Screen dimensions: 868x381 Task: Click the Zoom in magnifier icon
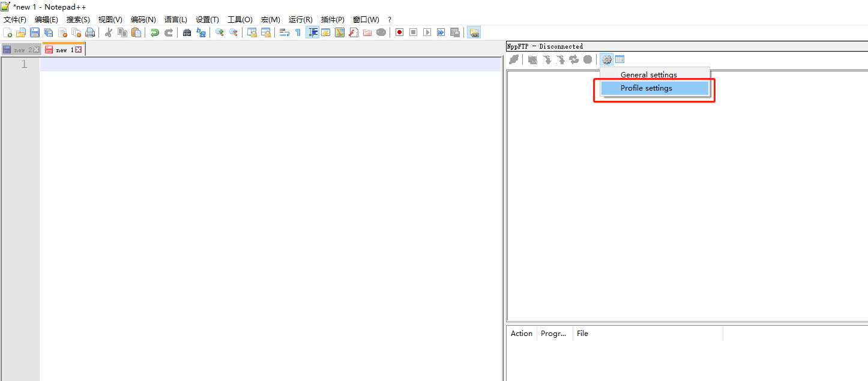pyautogui.click(x=220, y=32)
